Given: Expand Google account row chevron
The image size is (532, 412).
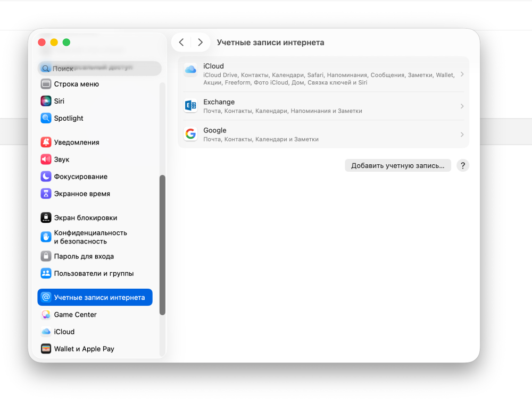Looking at the screenshot, I should [x=462, y=134].
